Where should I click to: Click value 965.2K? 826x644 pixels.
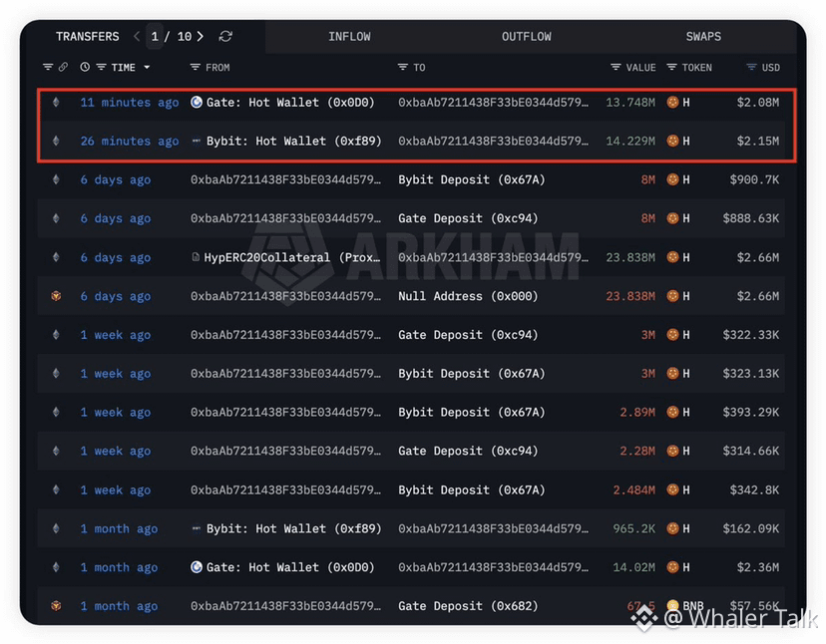pyautogui.click(x=634, y=528)
